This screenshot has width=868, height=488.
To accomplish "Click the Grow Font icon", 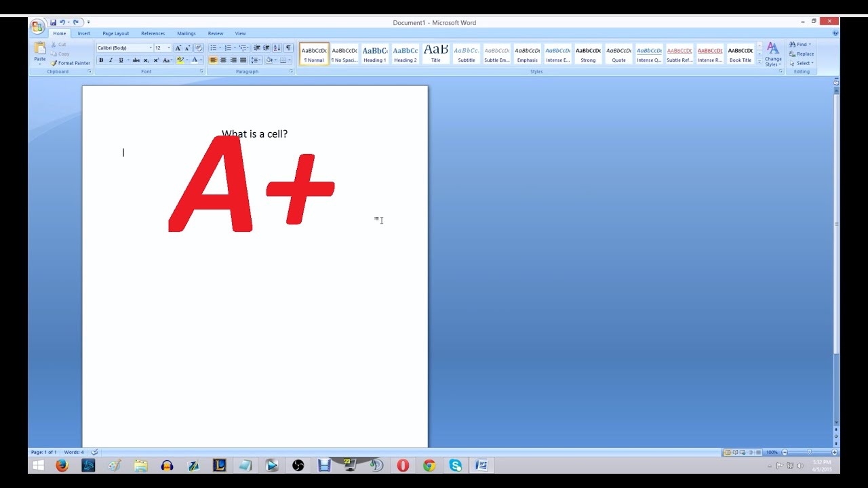I will pyautogui.click(x=178, y=48).
